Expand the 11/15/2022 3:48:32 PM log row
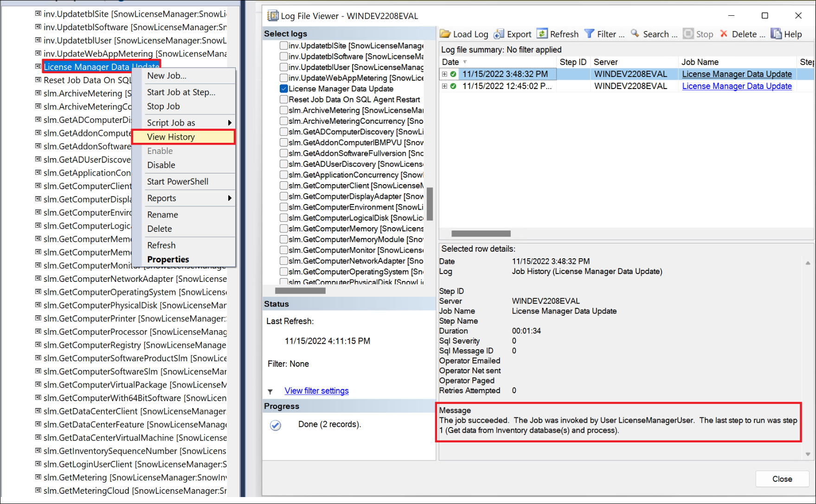This screenshot has height=504, width=816. (444, 74)
